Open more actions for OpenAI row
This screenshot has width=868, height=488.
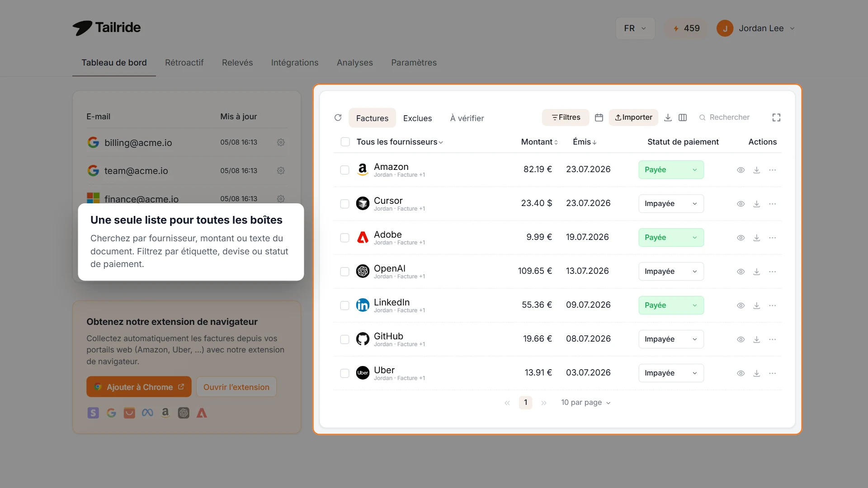772,272
